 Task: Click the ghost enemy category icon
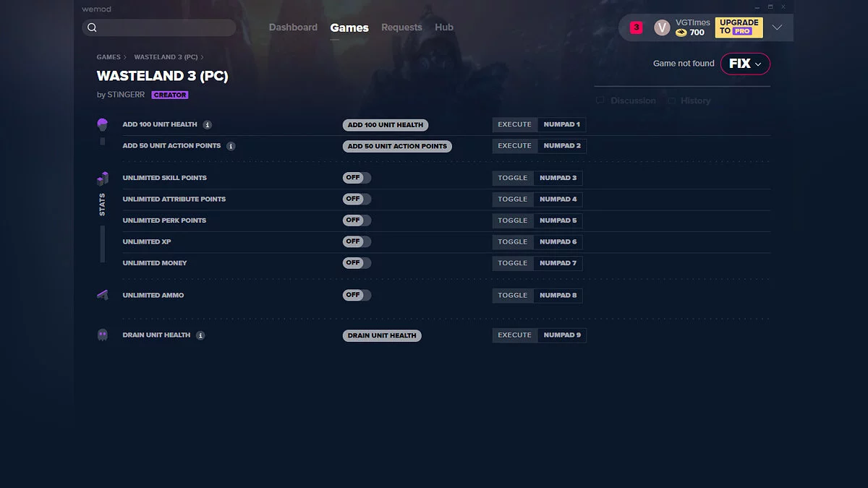pyautogui.click(x=103, y=335)
